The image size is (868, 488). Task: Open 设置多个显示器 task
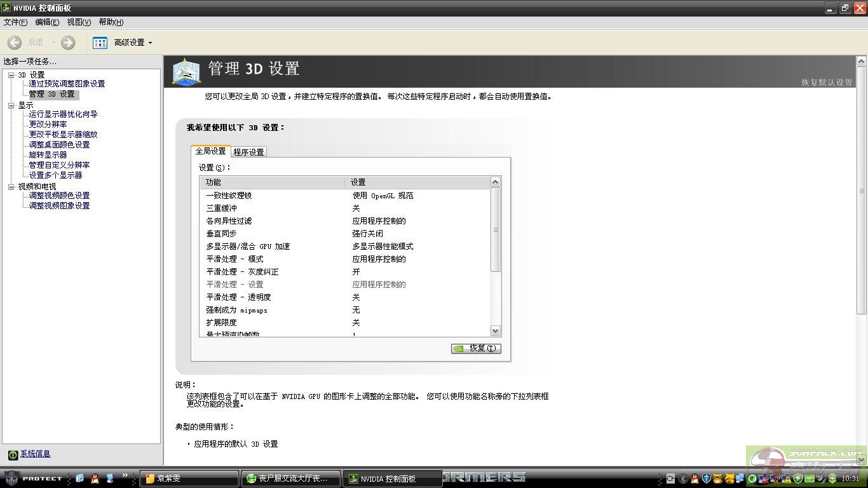point(55,175)
